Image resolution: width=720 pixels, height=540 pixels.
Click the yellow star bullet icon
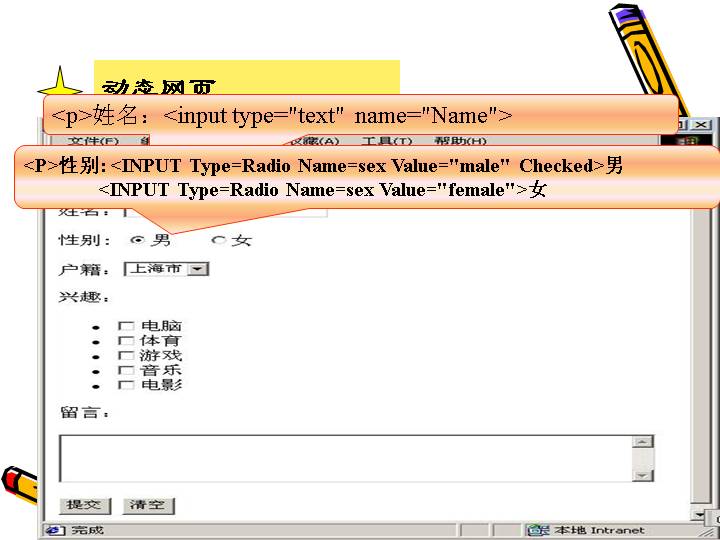(65, 85)
